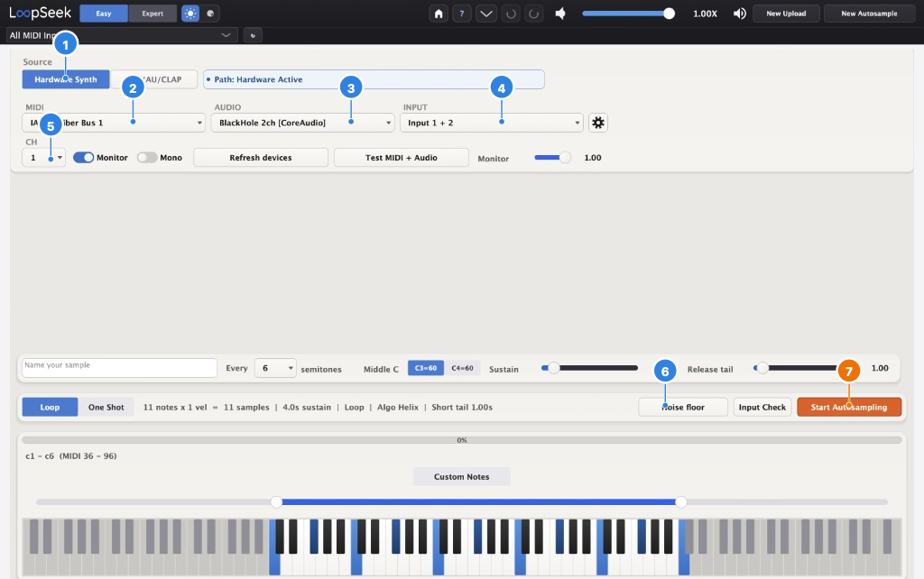Click the loud speaker icon beside 1.00X
This screenshot has height=579, width=924.
739,14
